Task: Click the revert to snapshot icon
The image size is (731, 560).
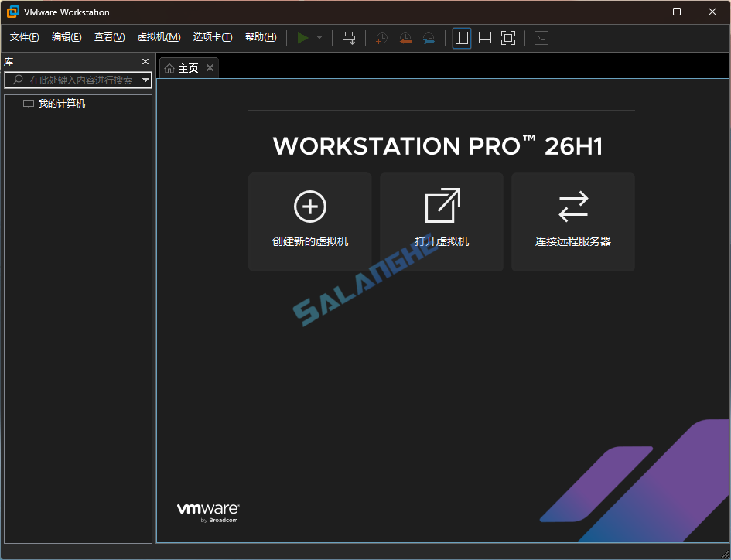Action: (x=405, y=38)
